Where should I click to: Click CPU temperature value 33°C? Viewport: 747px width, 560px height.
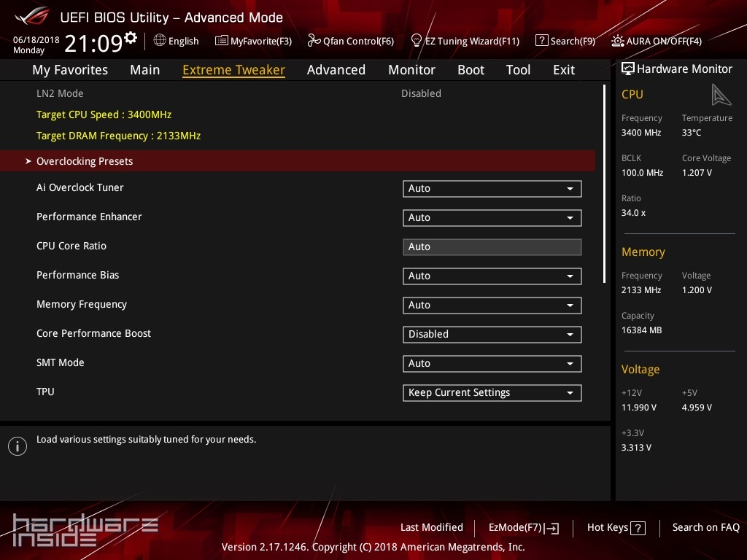(692, 133)
